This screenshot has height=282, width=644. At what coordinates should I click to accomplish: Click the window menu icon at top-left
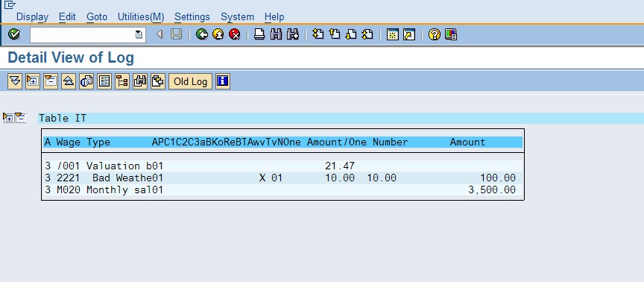(10, 4)
